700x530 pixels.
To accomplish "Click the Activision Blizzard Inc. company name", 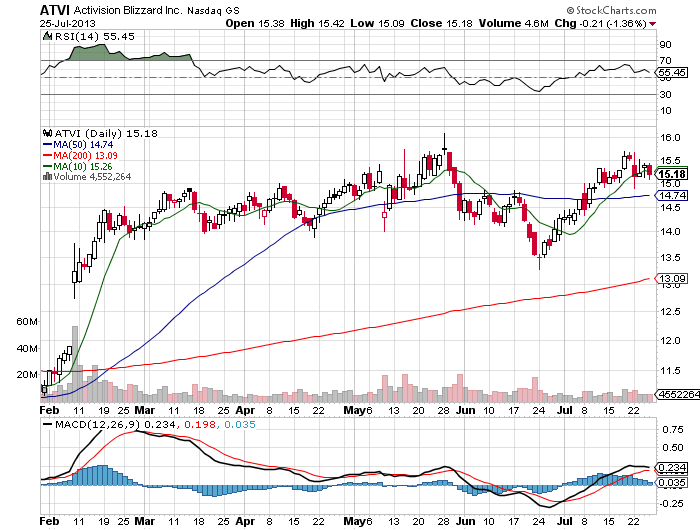I will point(128,10).
